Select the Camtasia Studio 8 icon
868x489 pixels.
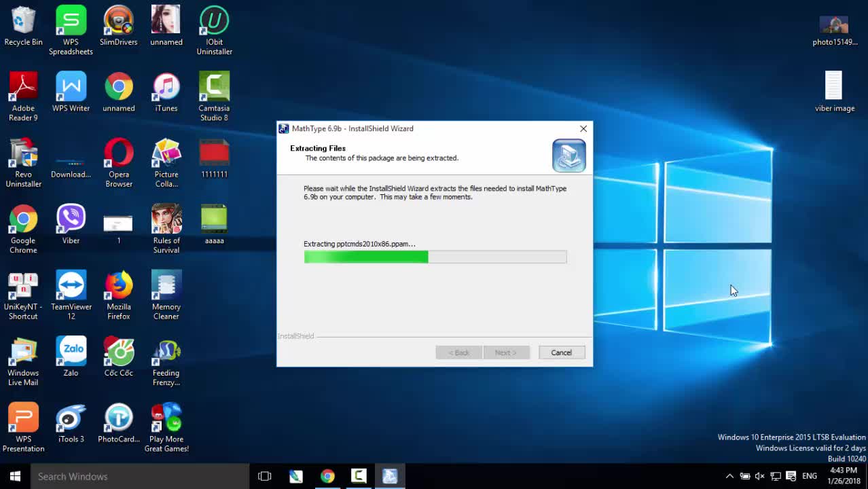click(214, 96)
